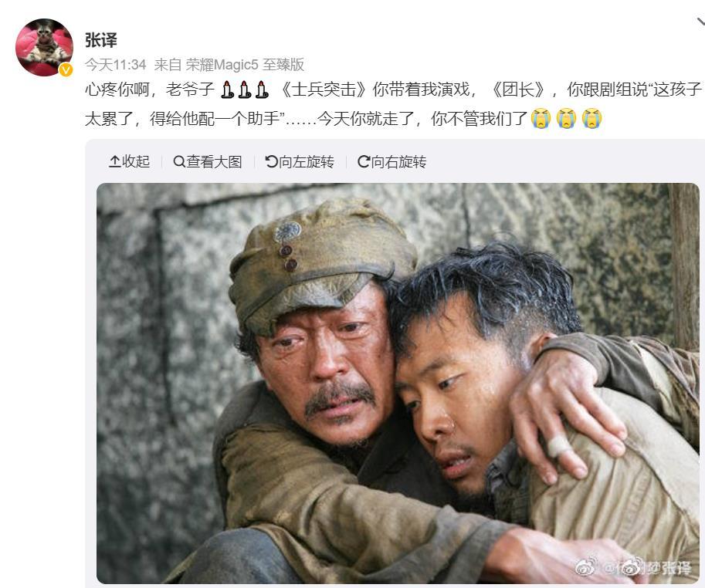Viewport: 705px width, 588px height.
Task: Open the poster's profile avatar
Action: tap(44, 47)
